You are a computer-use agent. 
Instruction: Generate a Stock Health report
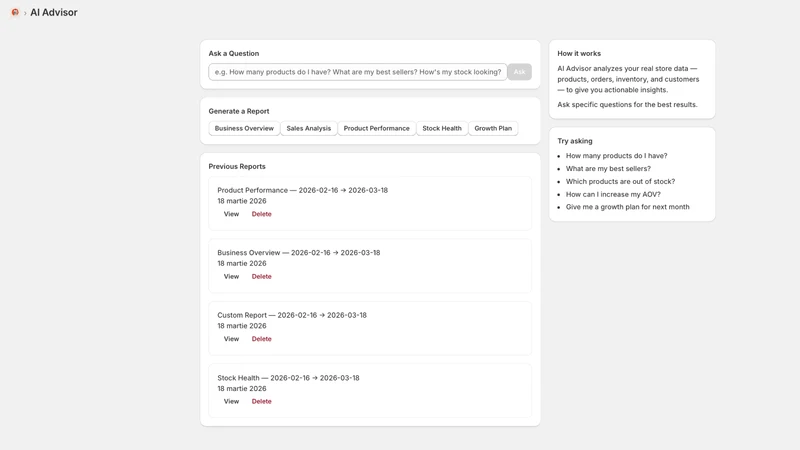coord(442,129)
